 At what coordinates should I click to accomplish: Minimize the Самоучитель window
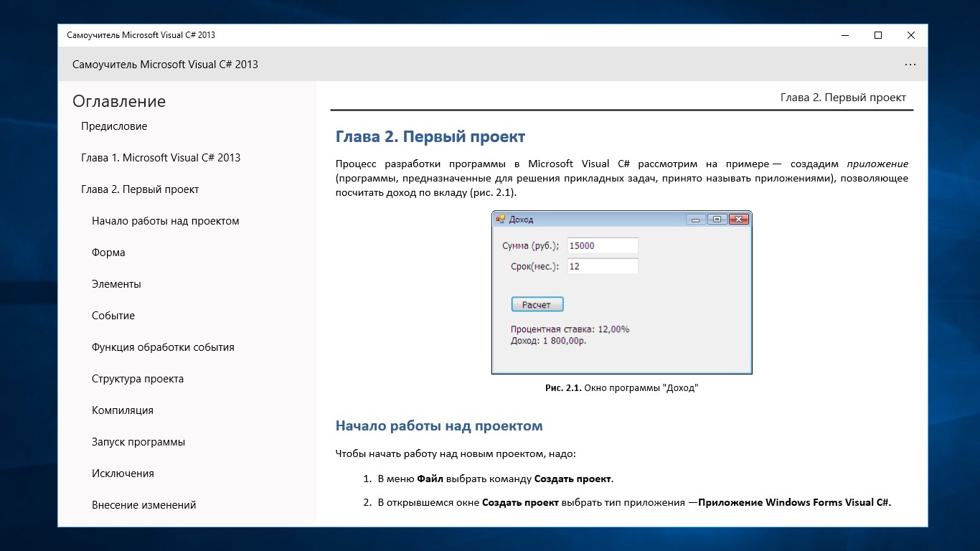[844, 35]
